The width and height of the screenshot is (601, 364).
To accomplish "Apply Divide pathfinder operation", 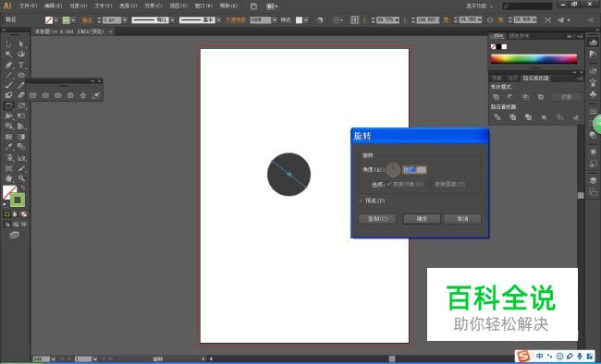I will (x=497, y=117).
